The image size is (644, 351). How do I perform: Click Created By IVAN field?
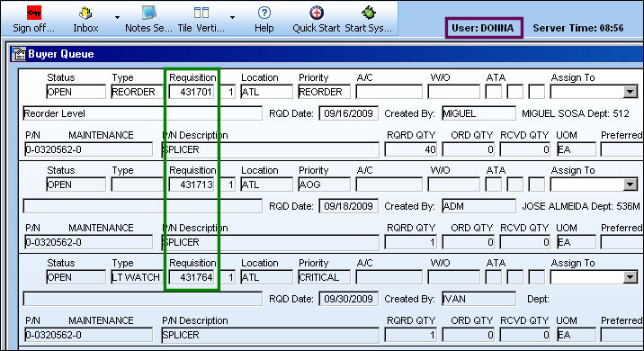coord(479,299)
